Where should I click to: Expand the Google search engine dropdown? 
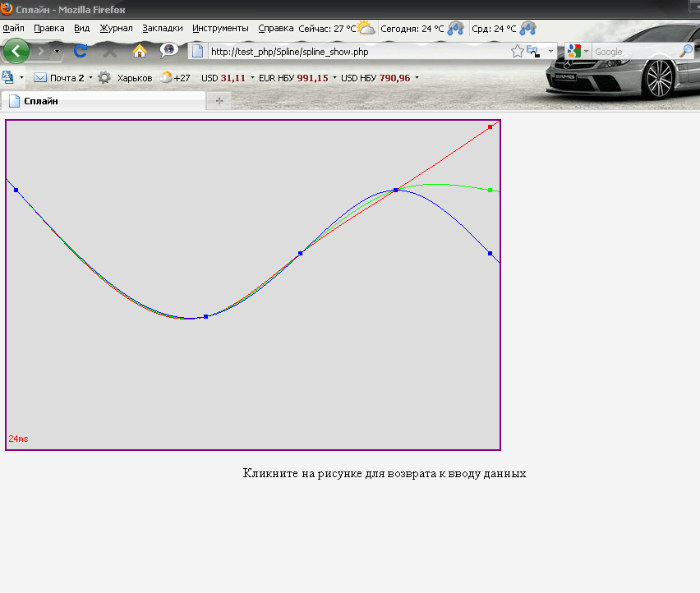tap(585, 52)
